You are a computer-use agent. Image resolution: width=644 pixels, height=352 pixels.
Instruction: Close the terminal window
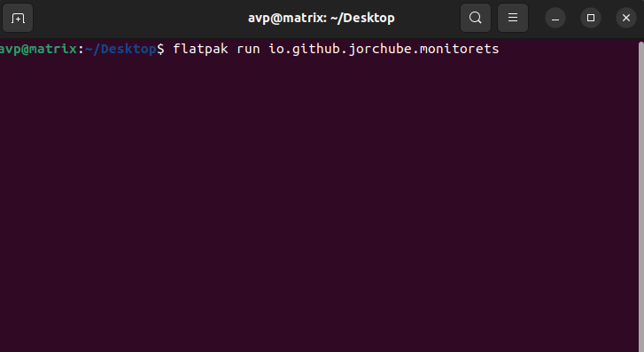626,18
